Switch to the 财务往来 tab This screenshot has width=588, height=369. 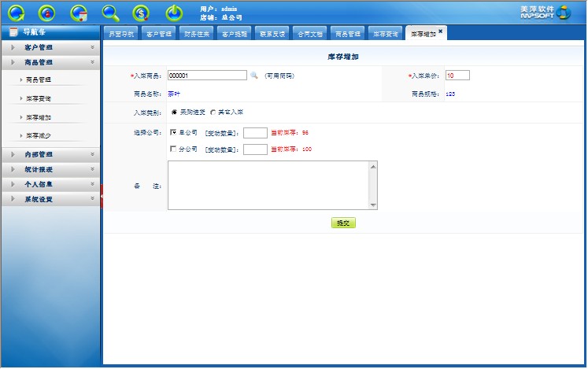[197, 34]
